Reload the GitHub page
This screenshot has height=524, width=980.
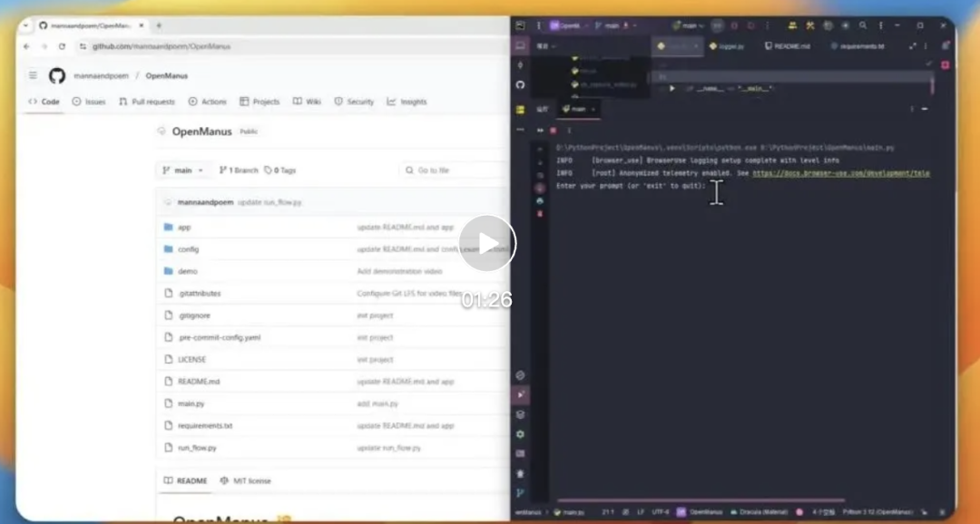62,46
